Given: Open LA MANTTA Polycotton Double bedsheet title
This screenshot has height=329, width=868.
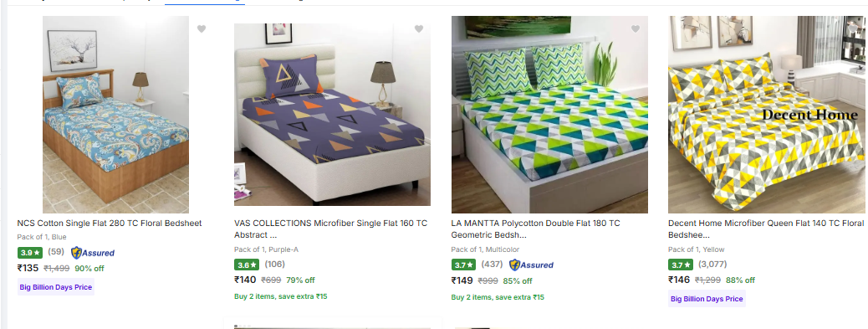Looking at the screenshot, I should click(x=535, y=229).
